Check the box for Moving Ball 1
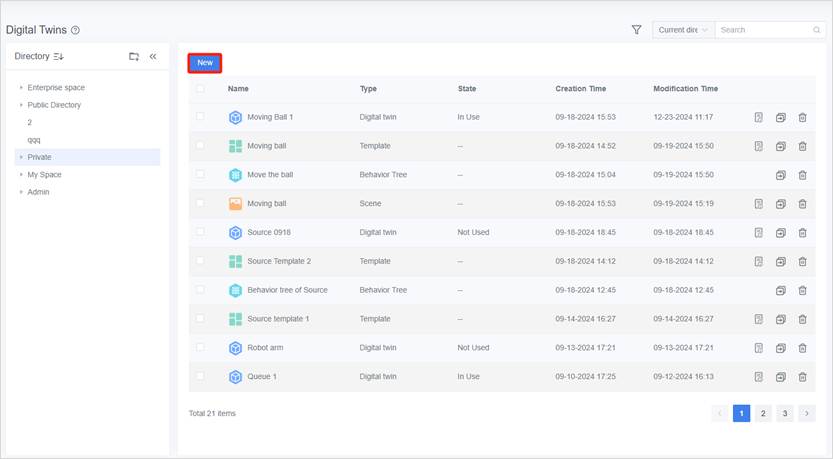 [201, 117]
